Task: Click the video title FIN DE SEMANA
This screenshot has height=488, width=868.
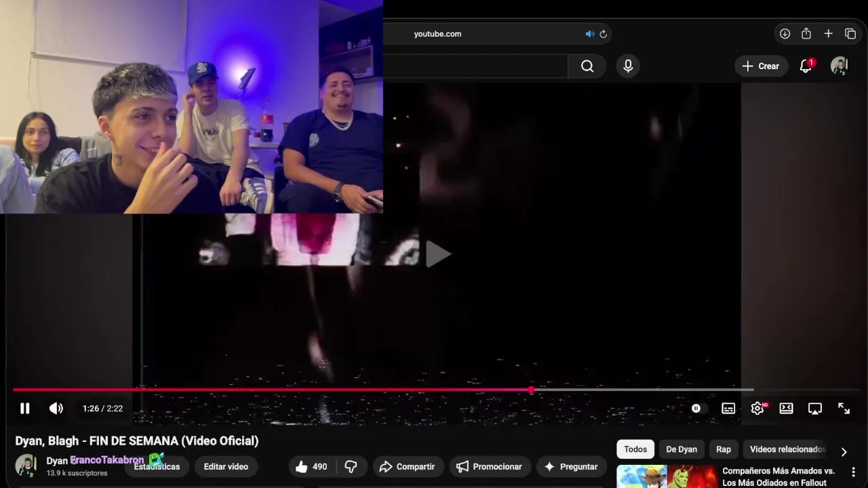Action: tap(137, 441)
